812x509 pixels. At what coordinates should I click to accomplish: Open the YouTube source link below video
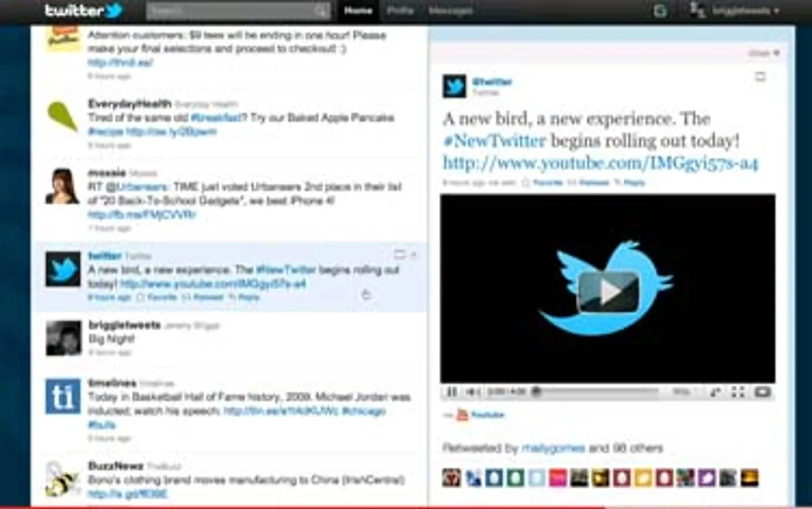(x=480, y=415)
